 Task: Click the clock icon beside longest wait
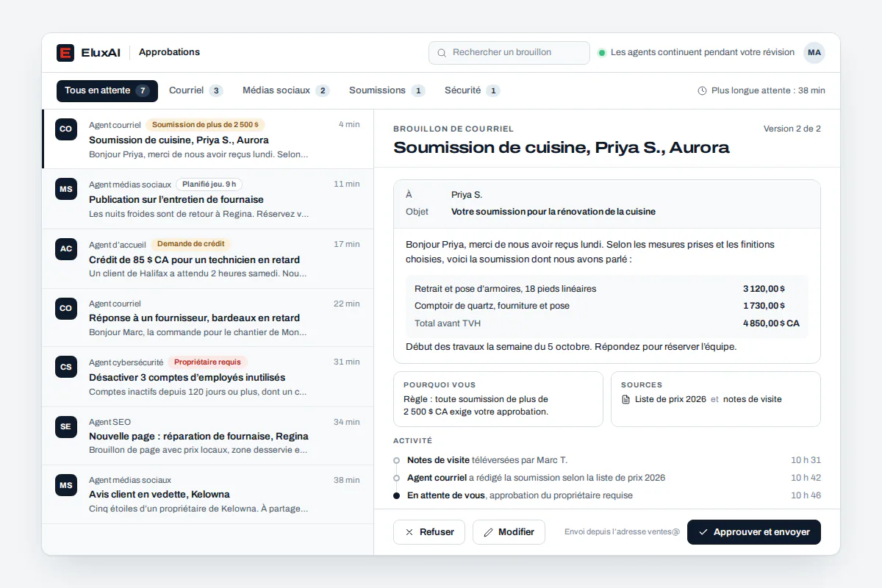(x=702, y=91)
